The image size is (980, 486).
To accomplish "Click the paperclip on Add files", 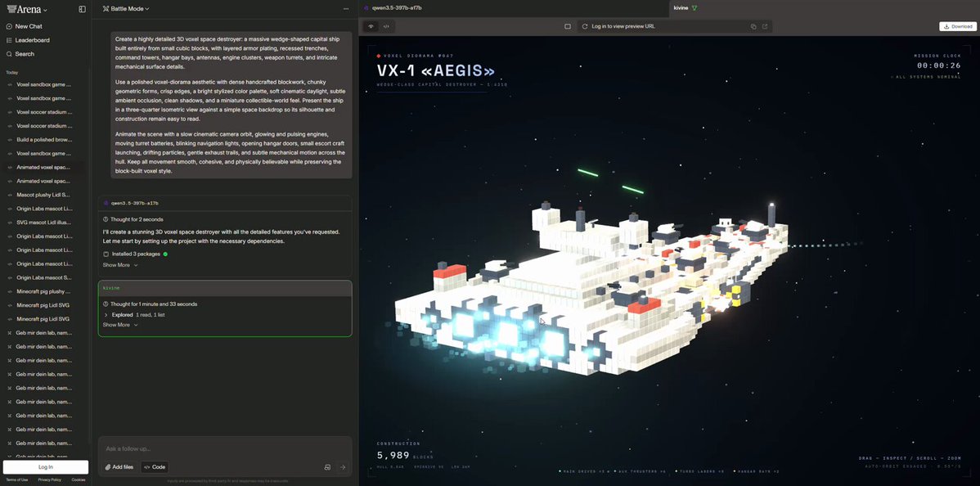I will (107, 467).
